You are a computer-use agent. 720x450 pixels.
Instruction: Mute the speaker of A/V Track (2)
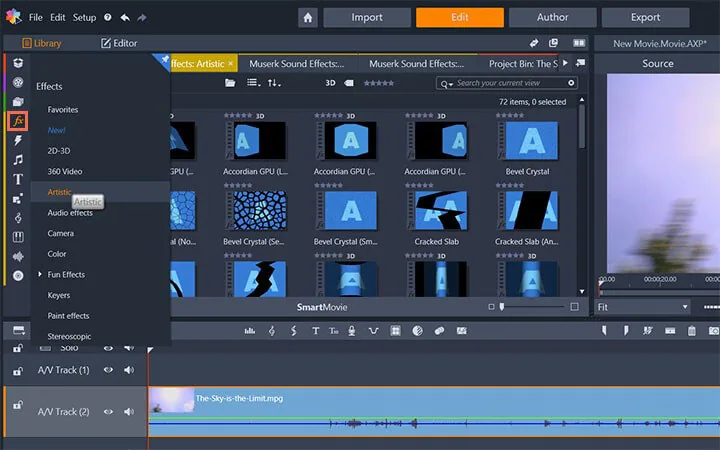[129, 412]
